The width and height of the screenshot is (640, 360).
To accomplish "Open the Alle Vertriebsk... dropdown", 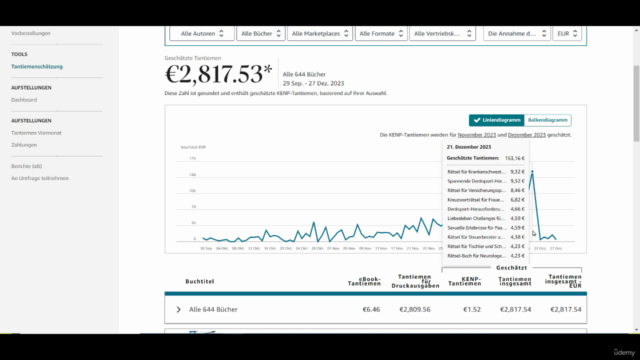I will pyautogui.click(x=442, y=33).
